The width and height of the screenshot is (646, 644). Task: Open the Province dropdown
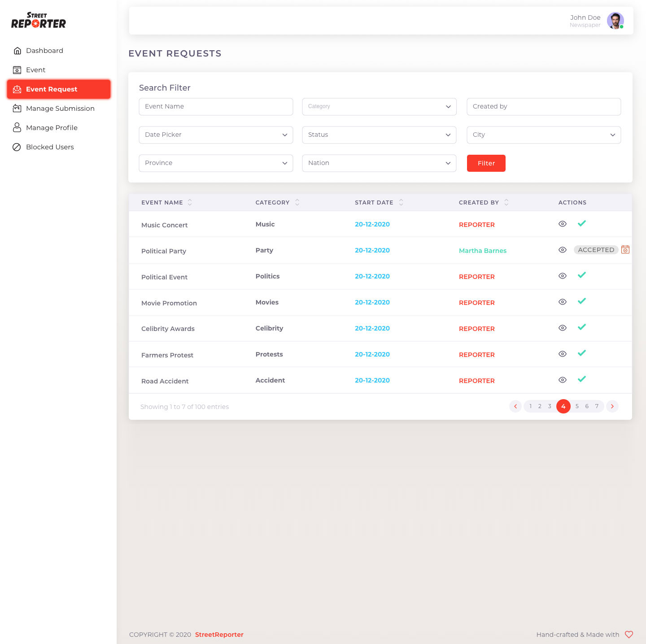[216, 163]
